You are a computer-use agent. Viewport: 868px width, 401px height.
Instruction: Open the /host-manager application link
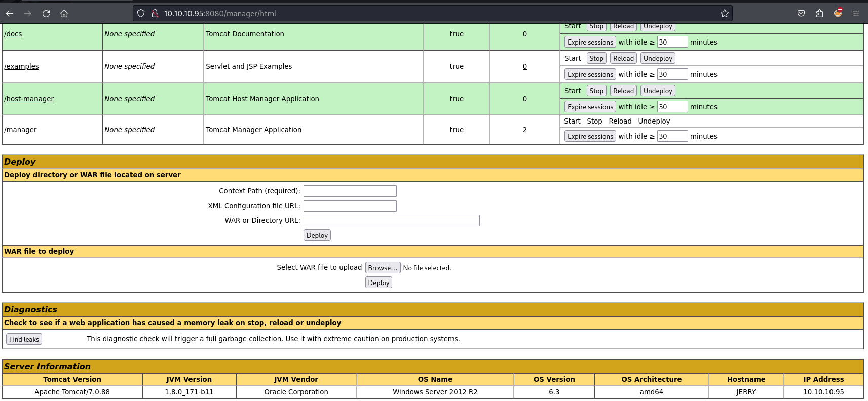(29, 99)
